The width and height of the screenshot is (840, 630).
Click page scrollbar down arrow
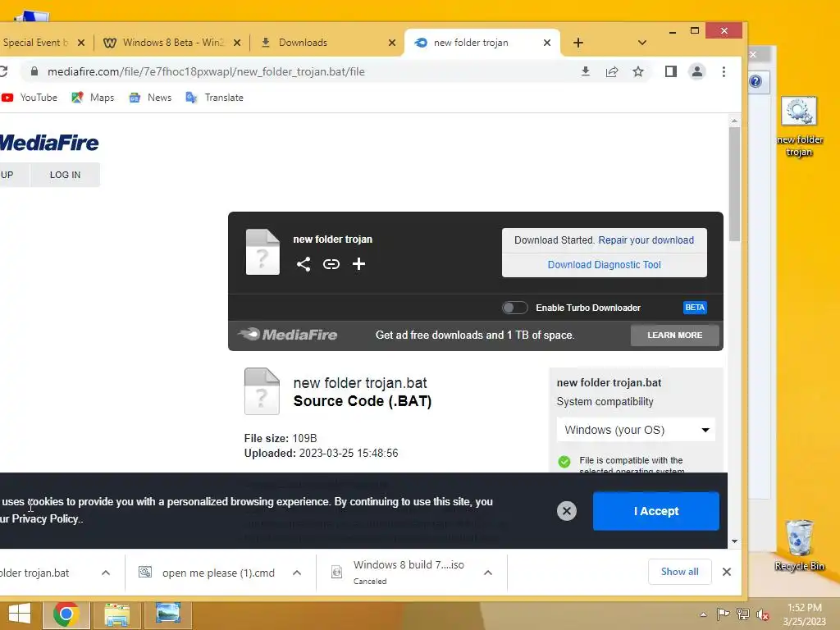coord(734,541)
